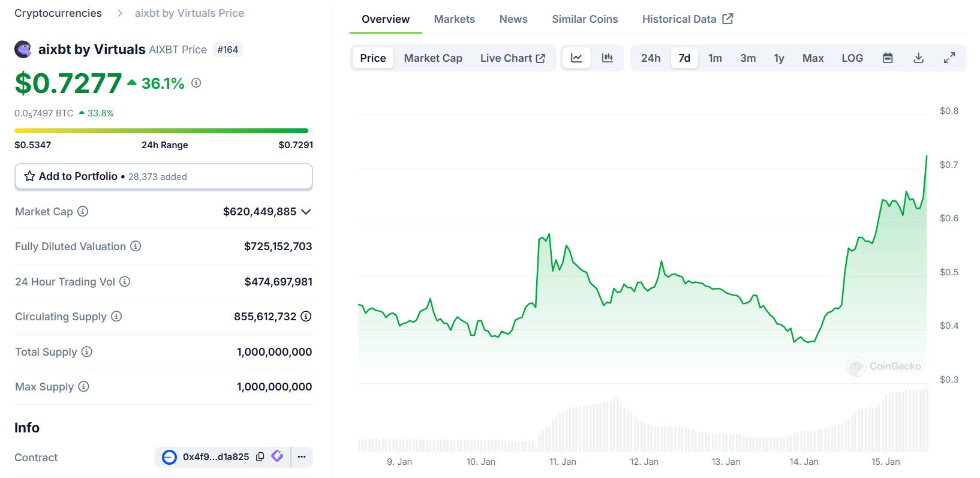Click the $725,152,703 valuation value
Viewport: 980px width, 478px height.
(x=278, y=246)
